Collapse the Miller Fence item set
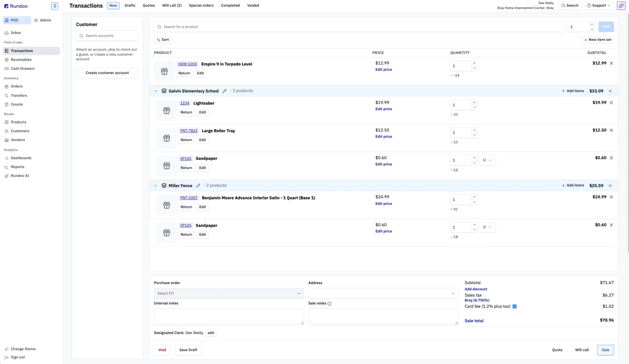This screenshot has width=629, height=364. point(156,186)
